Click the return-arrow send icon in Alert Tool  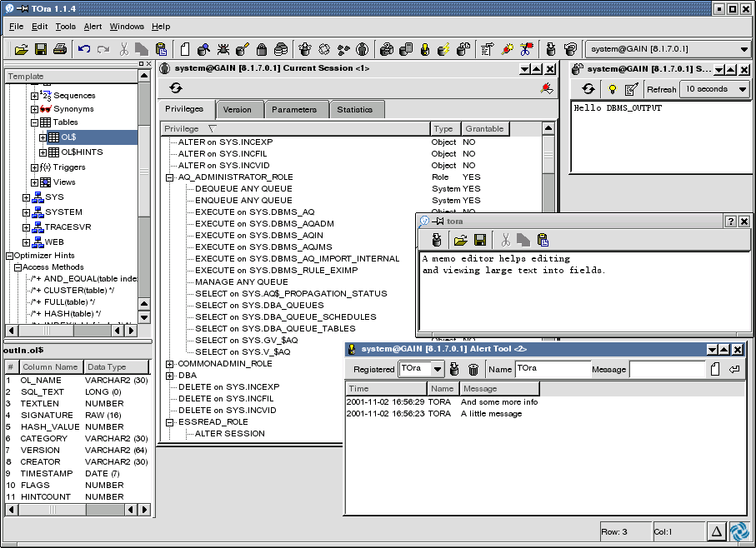(734, 369)
